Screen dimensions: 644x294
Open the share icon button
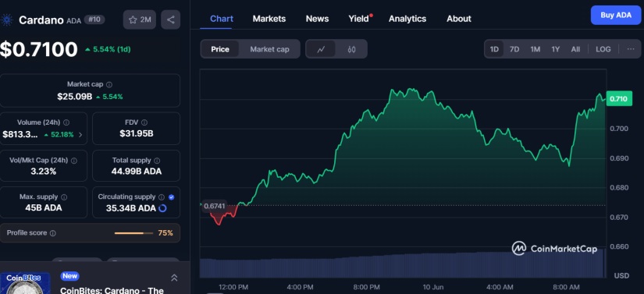171,19
